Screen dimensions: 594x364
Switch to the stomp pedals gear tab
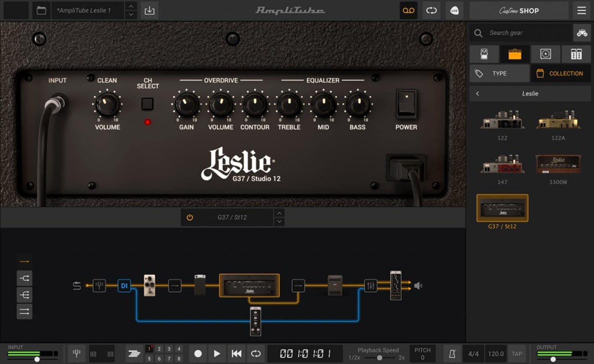click(x=484, y=54)
